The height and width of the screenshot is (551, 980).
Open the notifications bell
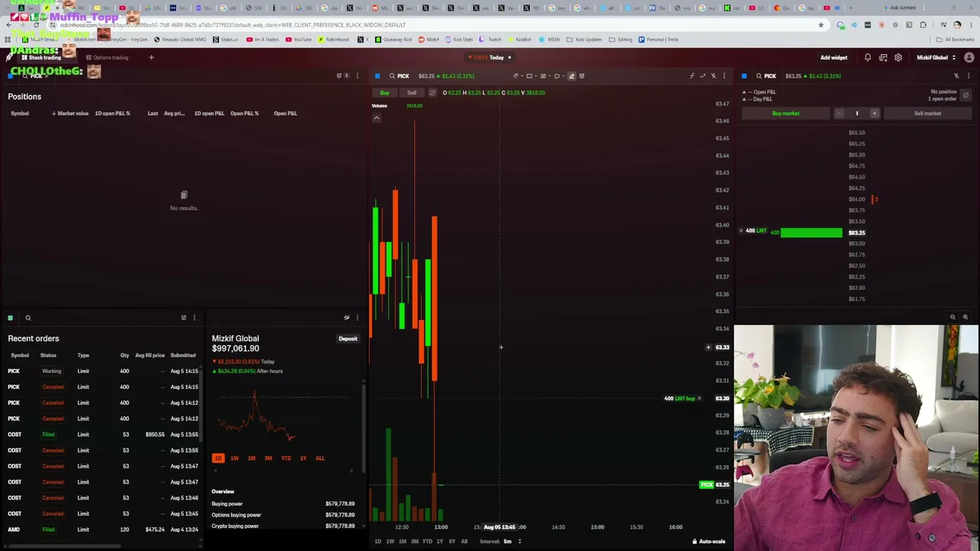coord(867,57)
